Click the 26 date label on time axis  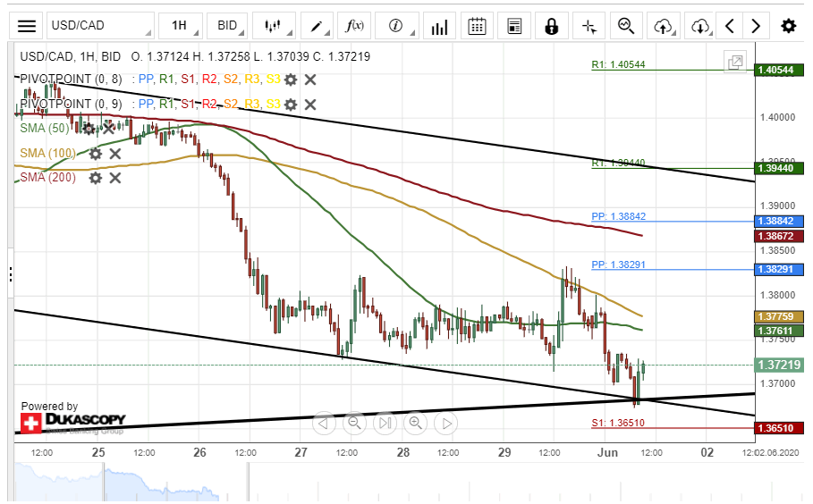199,453
